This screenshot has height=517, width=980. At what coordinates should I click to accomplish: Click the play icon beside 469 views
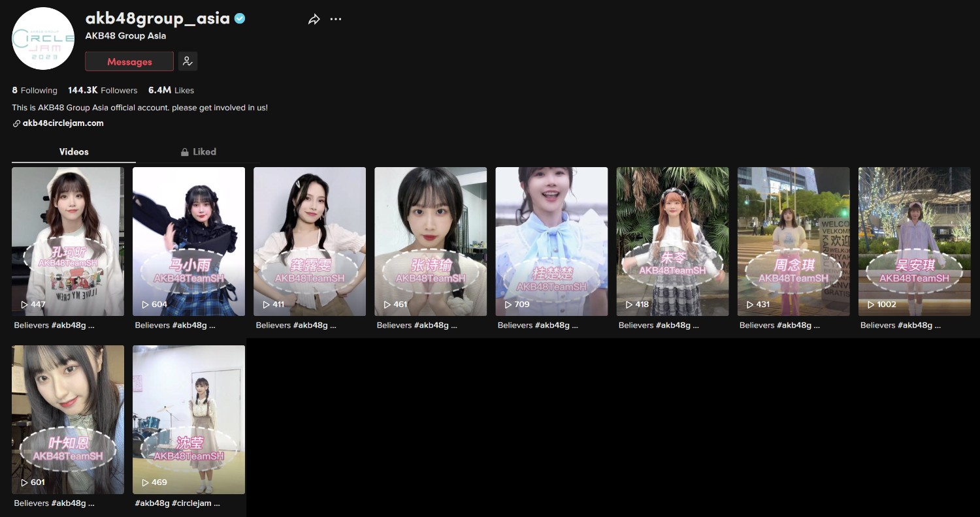tap(145, 483)
